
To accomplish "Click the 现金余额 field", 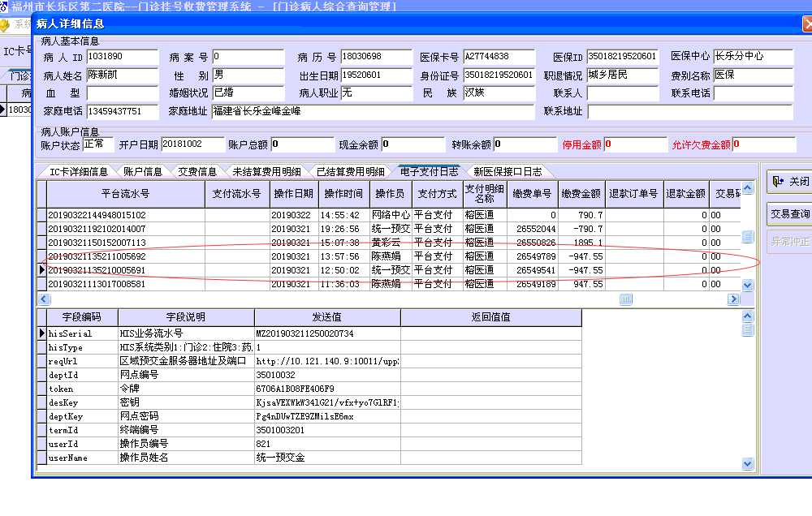I will [x=412, y=144].
